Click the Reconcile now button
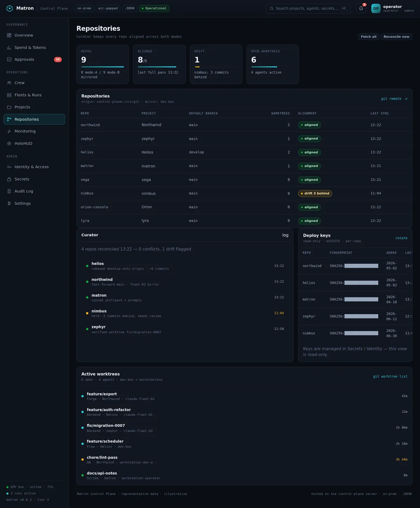The height and width of the screenshot is (508, 420). tap(397, 37)
